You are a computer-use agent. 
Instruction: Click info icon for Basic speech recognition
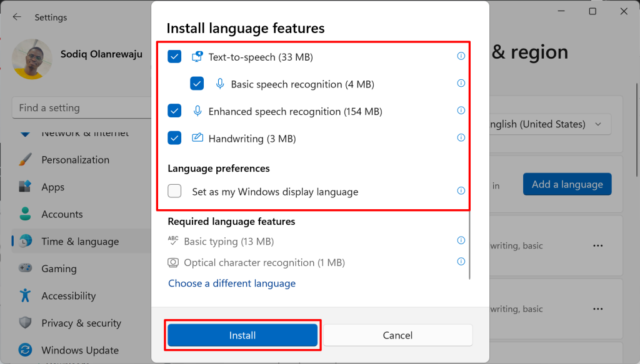tap(461, 83)
